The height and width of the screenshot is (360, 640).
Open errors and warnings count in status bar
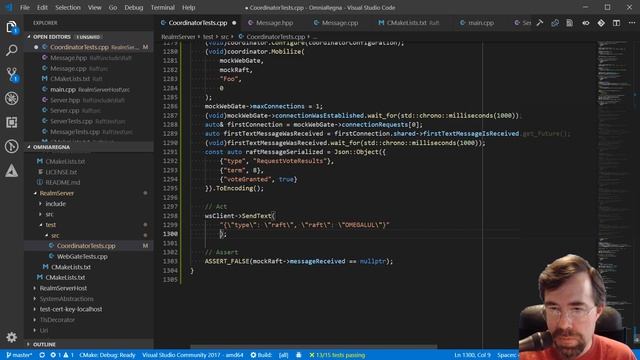[61, 355]
